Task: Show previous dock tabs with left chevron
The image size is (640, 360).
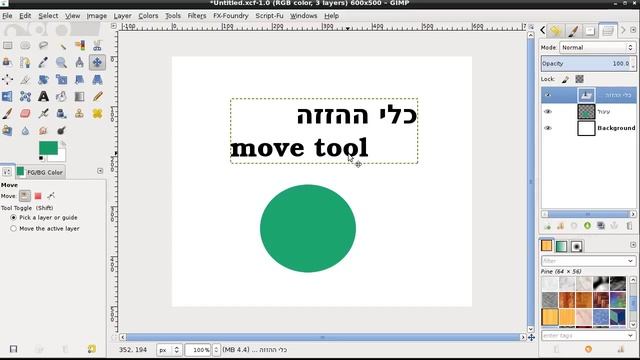Action: point(542,30)
